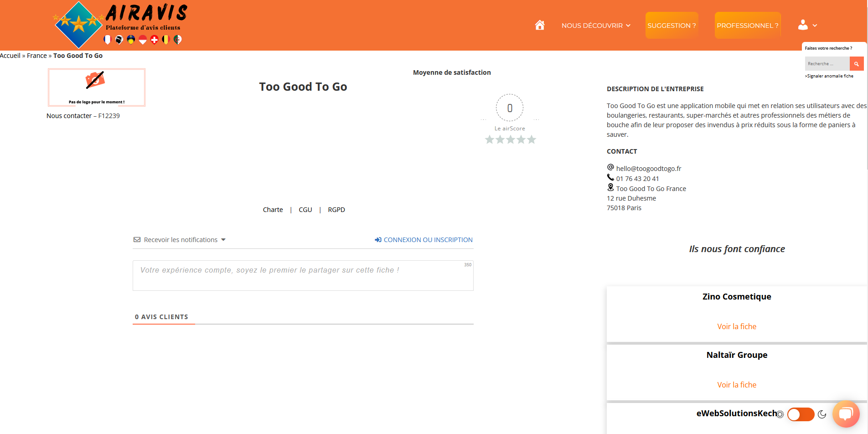This screenshot has height=434, width=868.
Task: Click the phone handset icon
Action: point(610,177)
